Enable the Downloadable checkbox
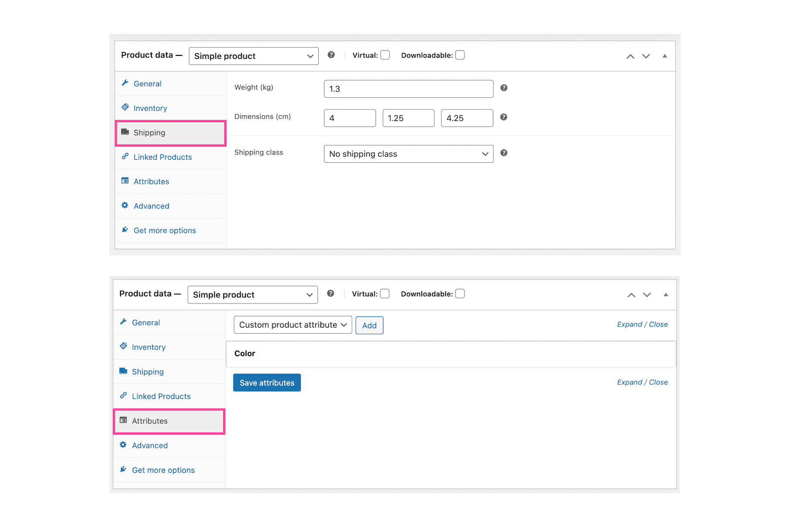This screenshot has width=785, height=532. click(460, 55)
